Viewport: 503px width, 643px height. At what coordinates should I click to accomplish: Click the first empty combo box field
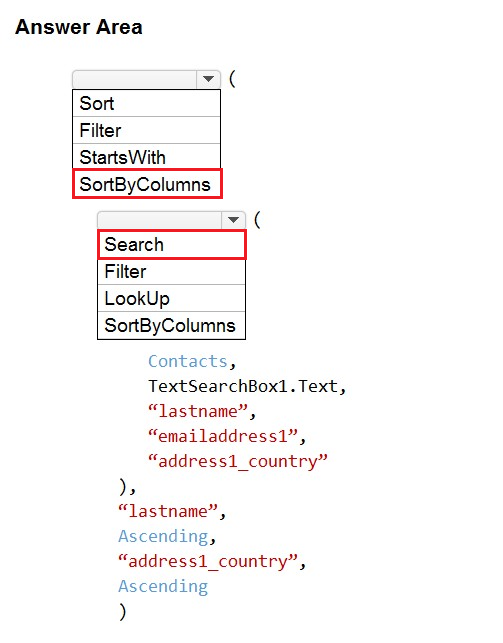point(135,79)
